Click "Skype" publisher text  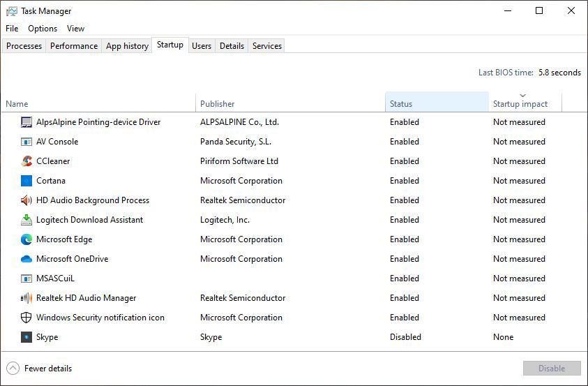point(211,337)
